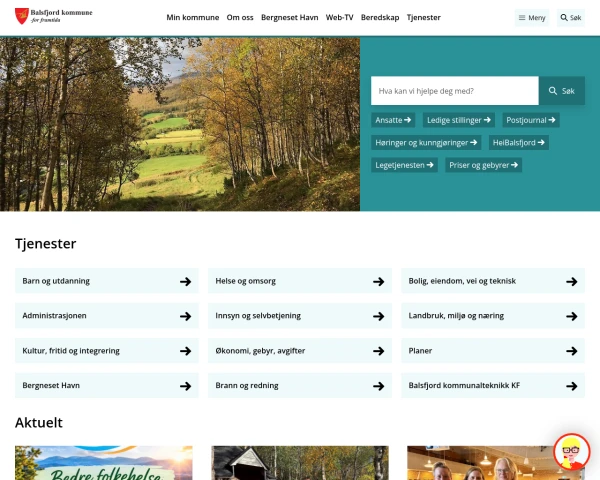Open Økonomi, gebyr, avgifter
The width and height of the screenshot is (600, 480).
(300, 351)
